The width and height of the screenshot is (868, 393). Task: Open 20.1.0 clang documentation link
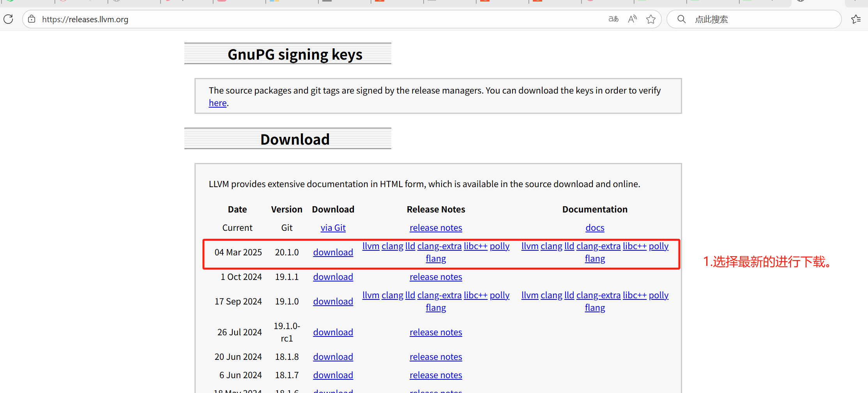click(x=552, y=246)
